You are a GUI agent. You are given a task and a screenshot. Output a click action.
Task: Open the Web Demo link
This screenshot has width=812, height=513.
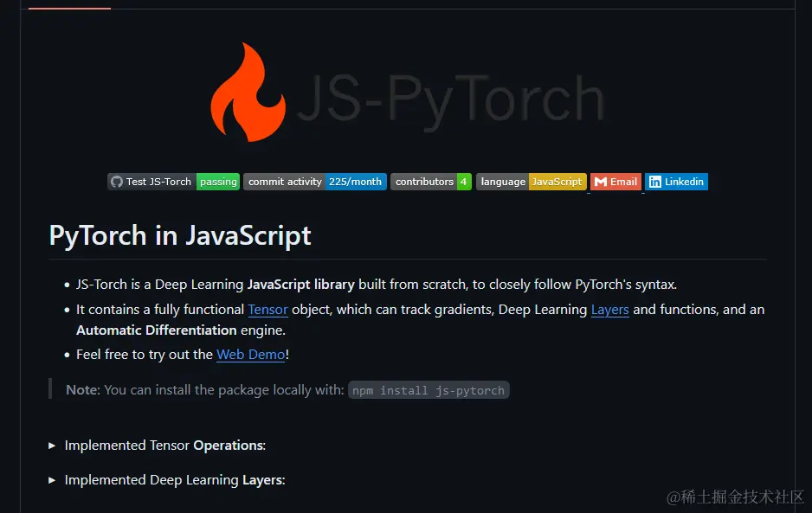pos(251,355)
